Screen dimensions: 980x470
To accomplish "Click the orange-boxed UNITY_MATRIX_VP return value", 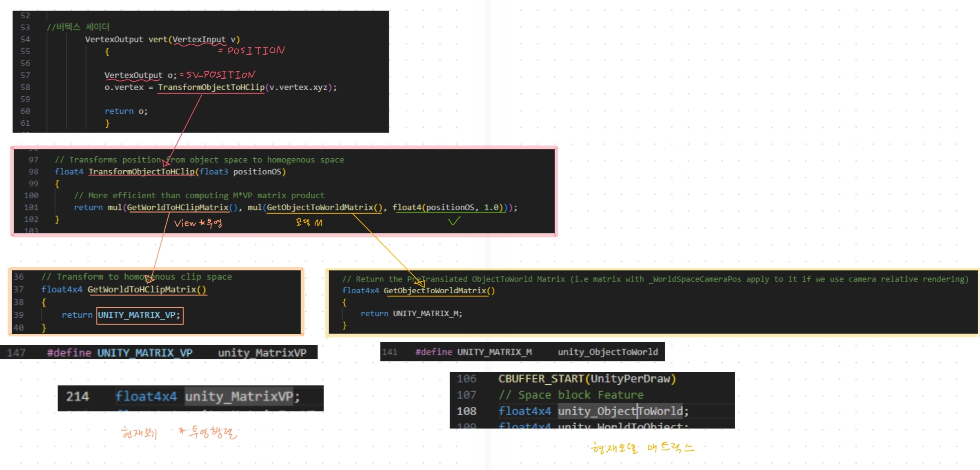I will (140, 315).
